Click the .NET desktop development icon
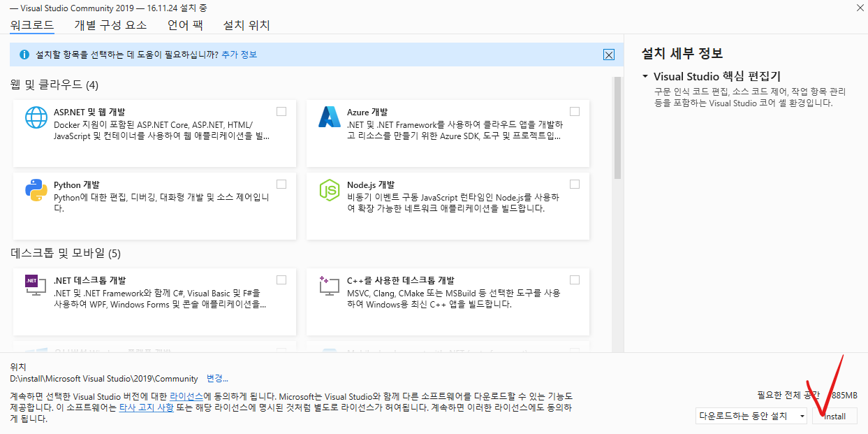Viewport: 868px width, 434px height. pyautogui.click(x=36, y=285)
